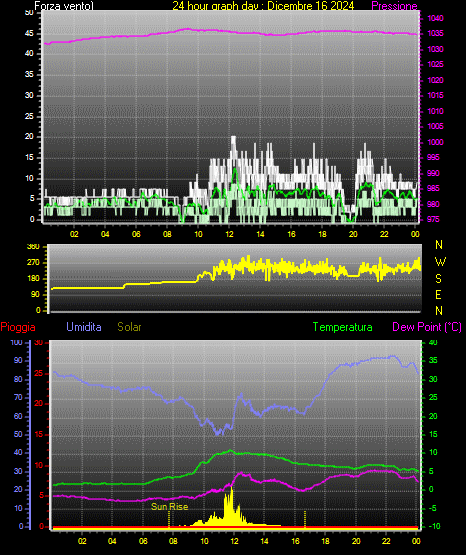Click the wind gust peak at hour 12
The image size is (466, 555).
233,139
